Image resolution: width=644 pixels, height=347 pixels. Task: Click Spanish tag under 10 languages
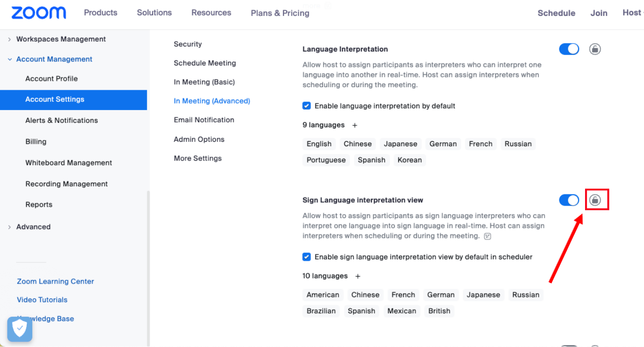click(362, 311)
